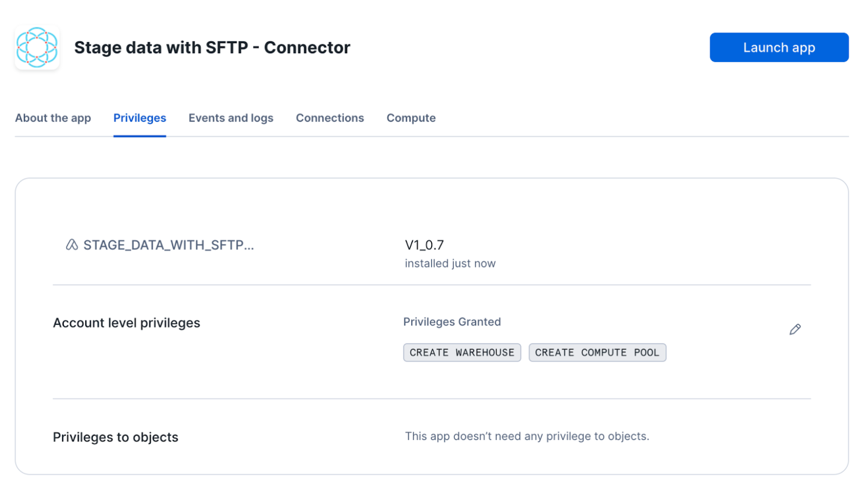Click the Privileges to objects heading
This screenshot has height=499, width=868.
coord(115,438)
